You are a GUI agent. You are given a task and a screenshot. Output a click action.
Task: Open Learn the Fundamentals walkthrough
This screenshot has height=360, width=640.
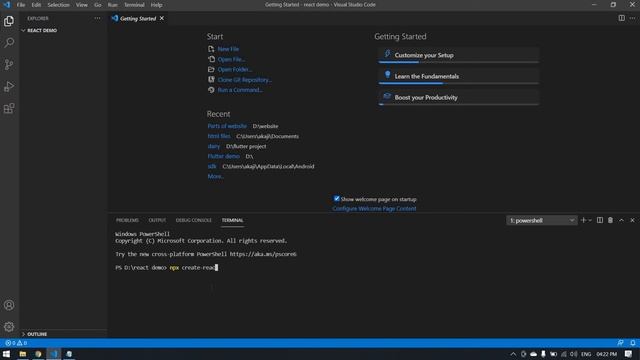(459, 76)
